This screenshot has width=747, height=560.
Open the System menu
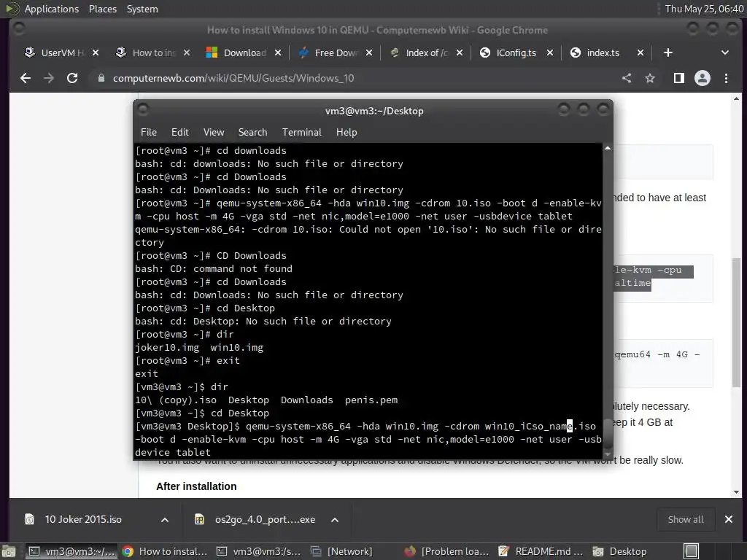142,9
